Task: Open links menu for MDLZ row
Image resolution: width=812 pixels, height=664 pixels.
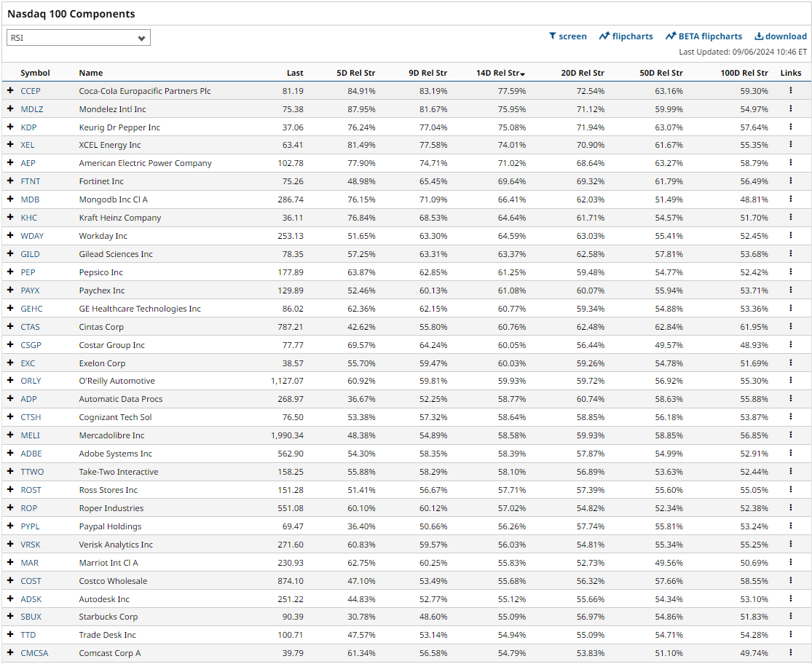Action: click(x=790, y=108)
